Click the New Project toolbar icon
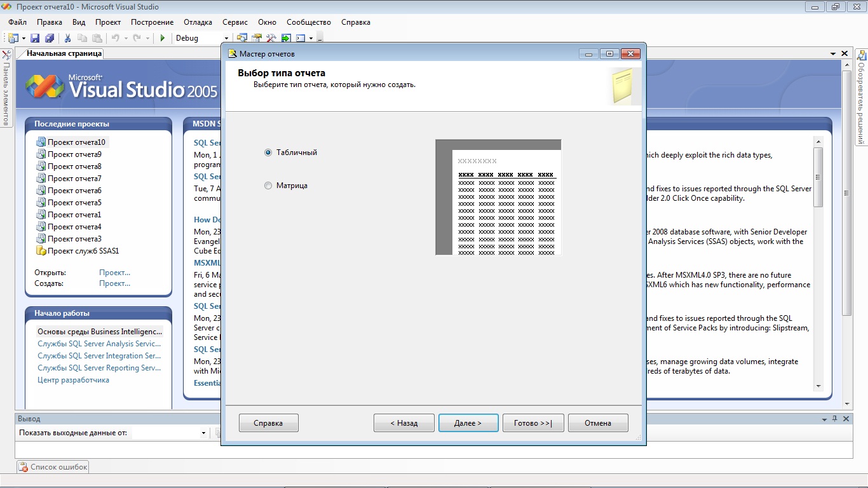This screenshot has width=868, height=488. tap(13, 38)
